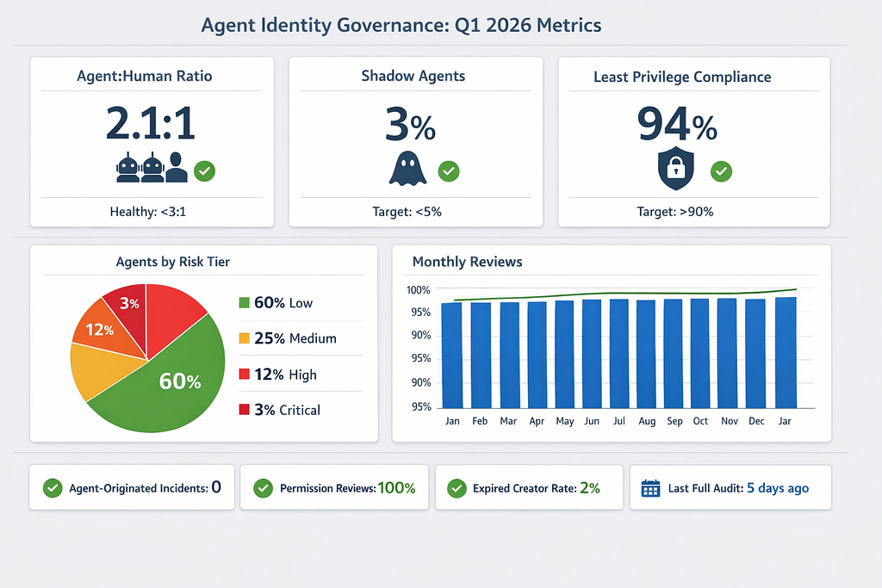Screen dimensions: 882x588
Task: Click green checkmark in Shadow Agents card
Action: [449, 171]
